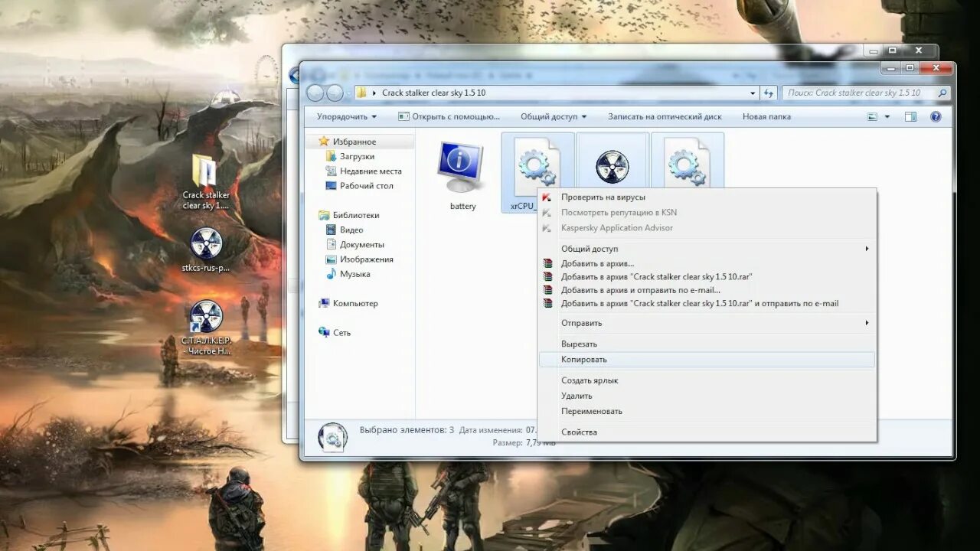Open Сеть in navigation pane
The height and width of the screenshot is (551, 980).
341,333
